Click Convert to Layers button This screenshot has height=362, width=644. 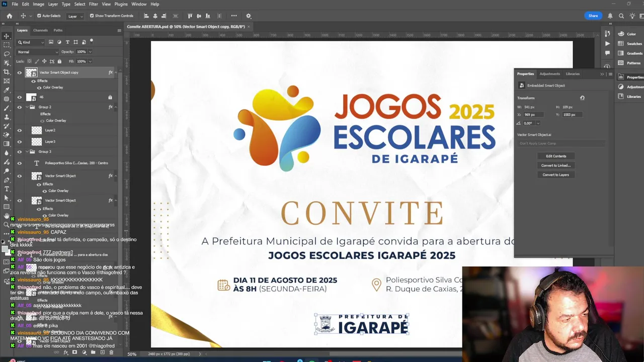556,175
